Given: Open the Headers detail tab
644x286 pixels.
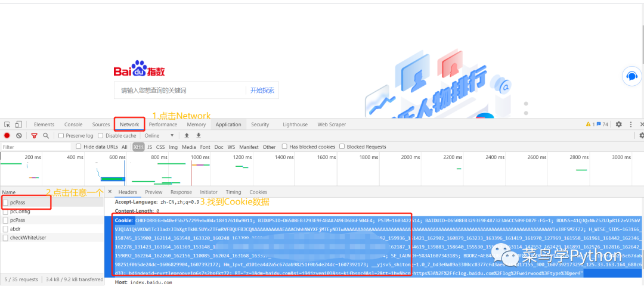Looking at the screenshot, I should click(128, 192).
